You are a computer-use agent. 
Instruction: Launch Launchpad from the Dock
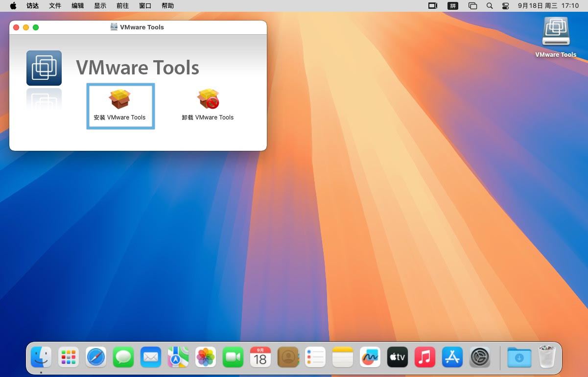(x=69, y=357)
